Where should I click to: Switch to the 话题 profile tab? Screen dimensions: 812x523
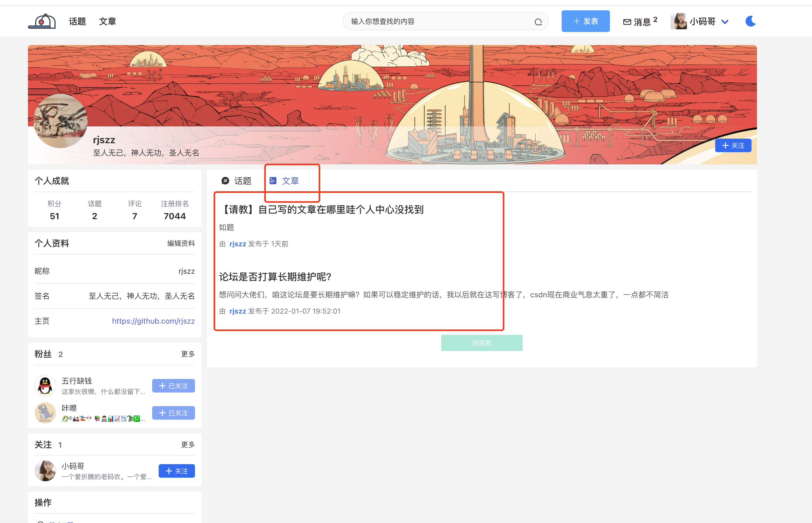(x=236, y=181)
